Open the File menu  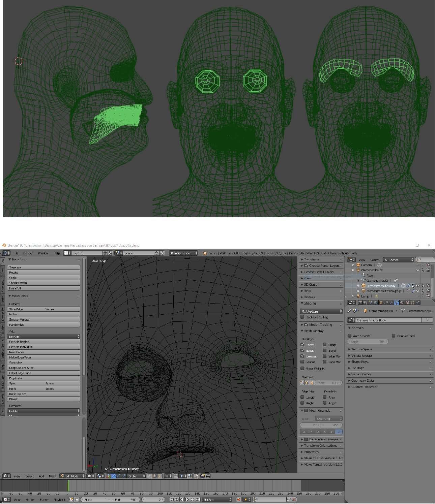point(16,253)
